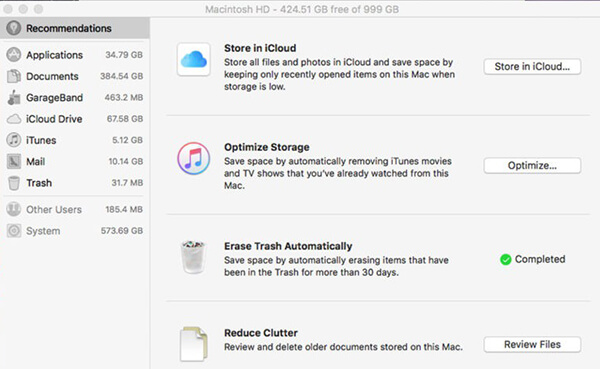This screenshot has height=369, width=600.
Task: Select Trash in the sidebar list
Action: (75, 183)
